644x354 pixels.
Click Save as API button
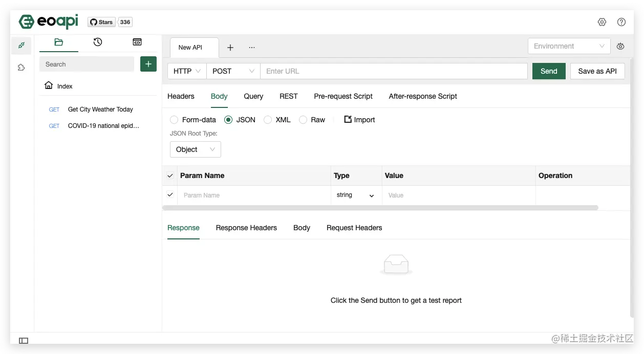[x=597, y=71]
